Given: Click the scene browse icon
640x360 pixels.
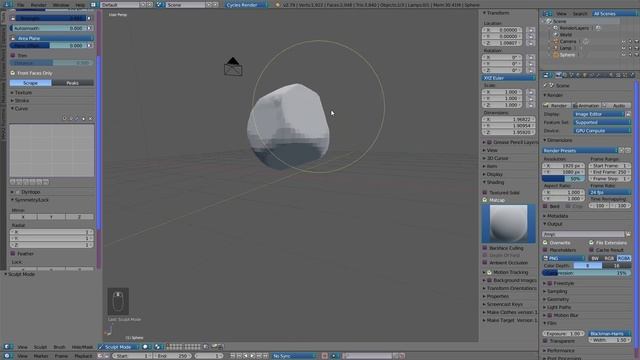Looking at the screenshot, I should pyautogui.click(x=159, y=5).
